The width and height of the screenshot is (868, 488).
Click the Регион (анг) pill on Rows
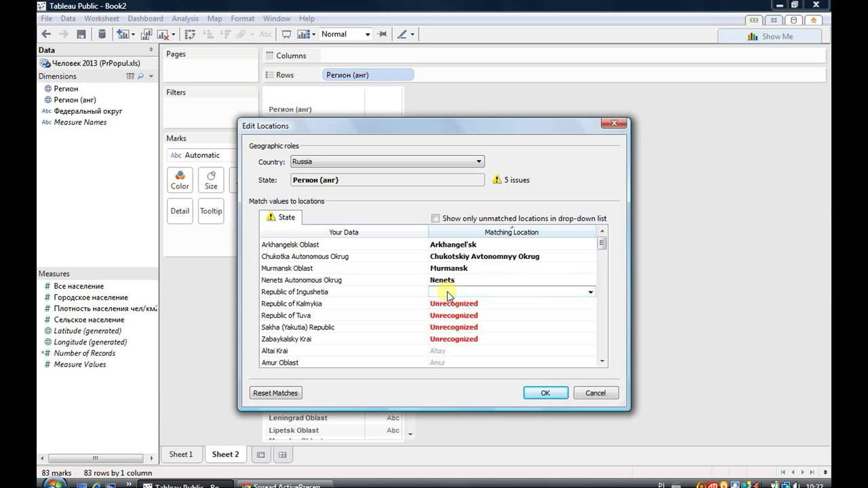pyautogui.click(x=368, y=75)
